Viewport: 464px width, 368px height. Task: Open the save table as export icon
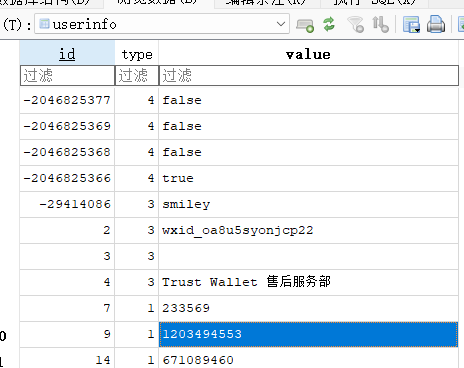coord(411,25)
